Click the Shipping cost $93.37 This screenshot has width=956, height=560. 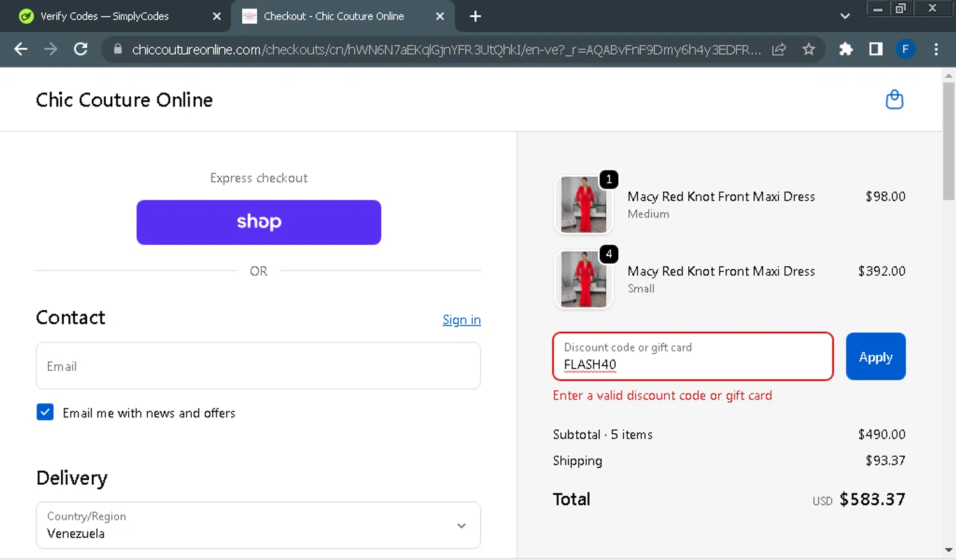click(885, 460)
